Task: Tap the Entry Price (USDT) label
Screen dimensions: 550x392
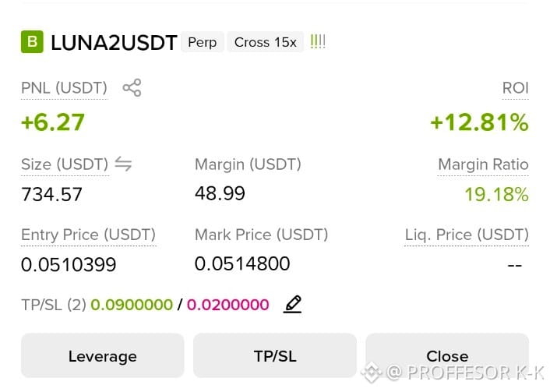Action: (88, 235)
